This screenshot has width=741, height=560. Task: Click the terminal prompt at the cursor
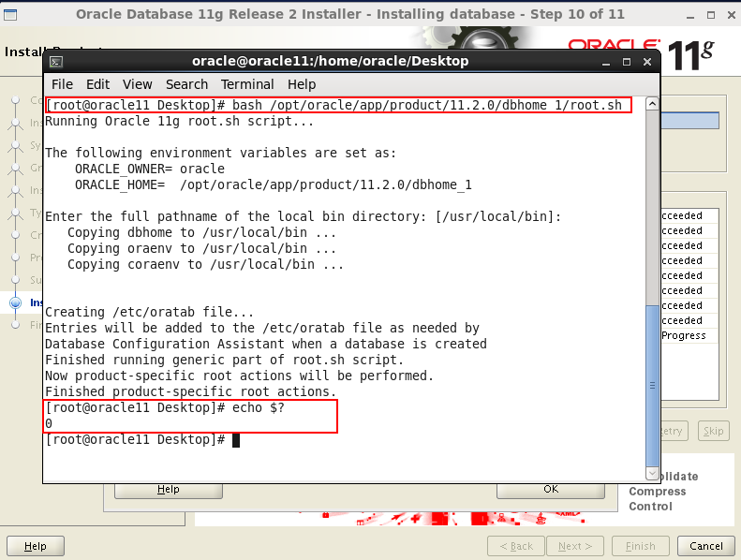pyautogui.click(x=236, y=440)
